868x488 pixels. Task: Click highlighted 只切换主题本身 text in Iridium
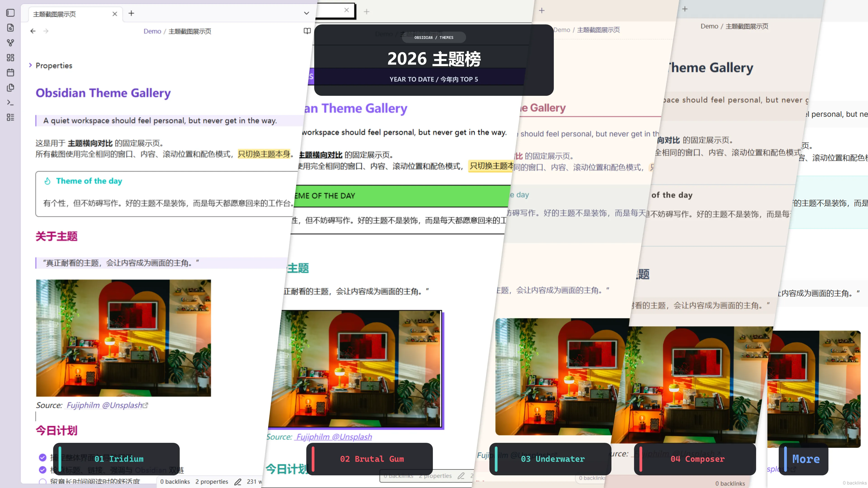264,154
